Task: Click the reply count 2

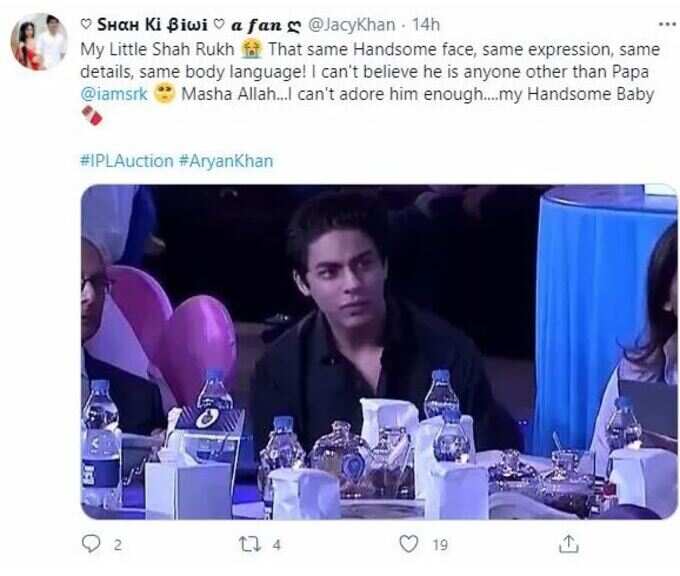Action: tap(118, 545)
